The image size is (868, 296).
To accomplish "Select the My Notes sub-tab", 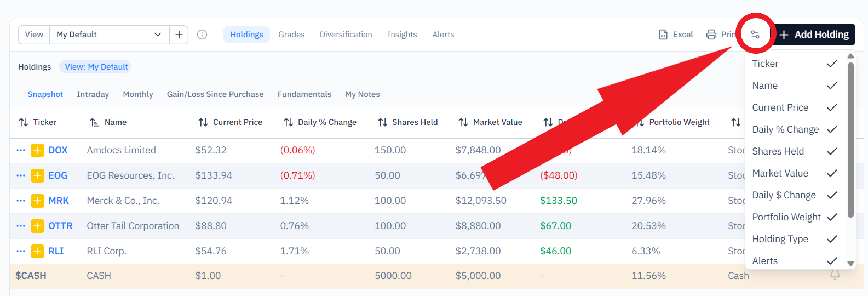I will click(363, 94).
